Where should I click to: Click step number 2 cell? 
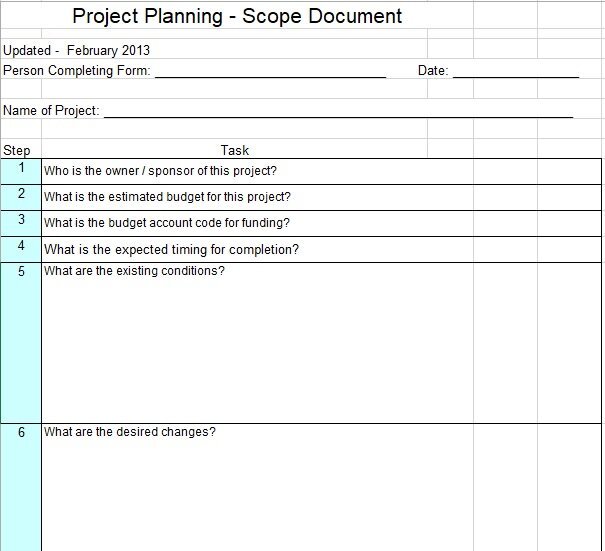click(x=21, y=195)
